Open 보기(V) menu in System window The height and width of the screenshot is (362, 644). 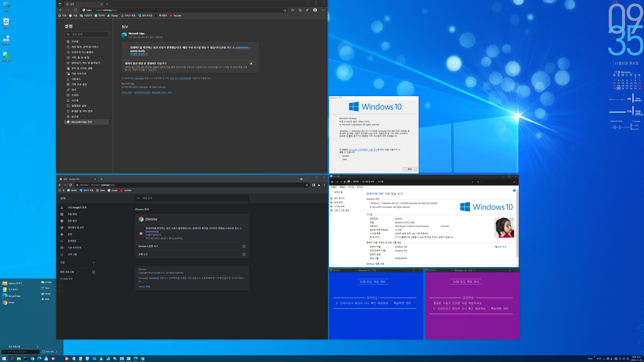tap(351, 187)
